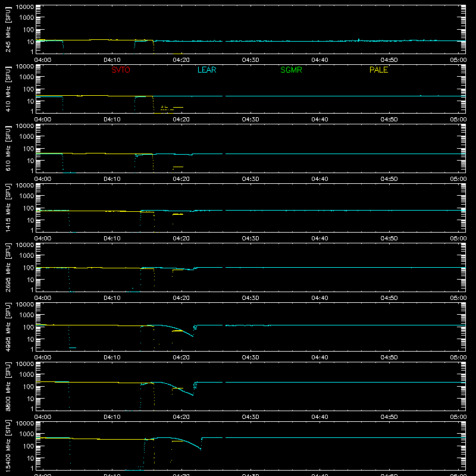Image resolution: width=476 pixels, height=476 pixels.
Task: Select the '2695 MHz [SFU]' axis title
Action: 8,267
